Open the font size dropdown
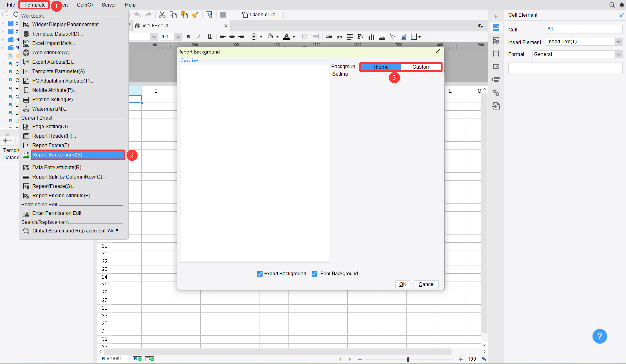 pyautogui.click(x=178, y=37)
